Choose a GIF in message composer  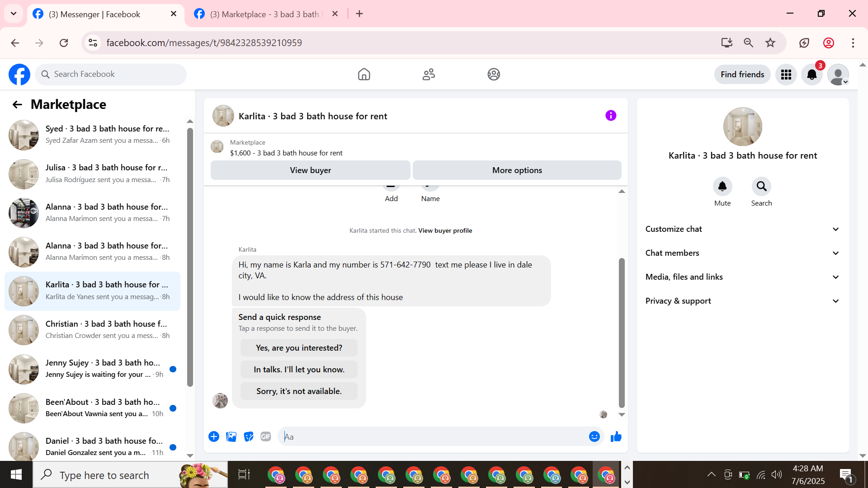point(266,436)
